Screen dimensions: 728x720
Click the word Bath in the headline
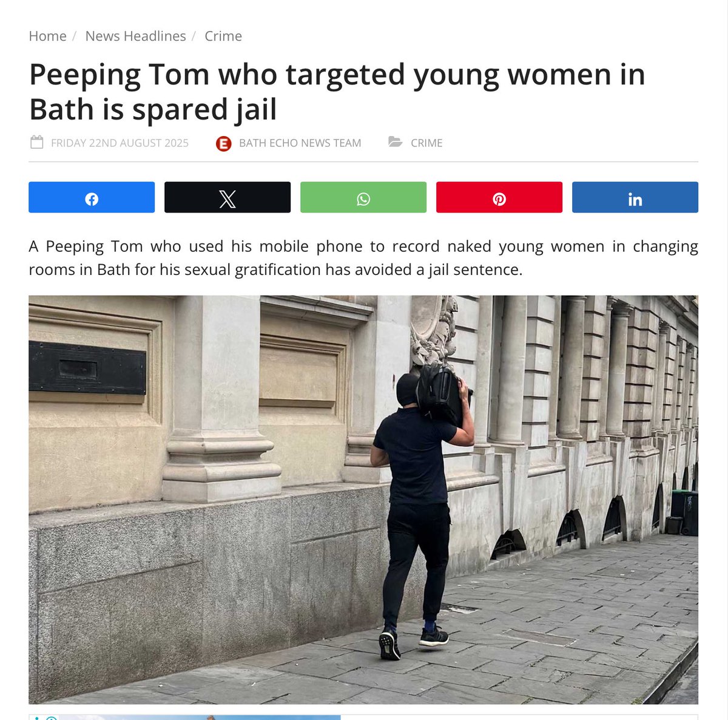[x=61, y=109]
